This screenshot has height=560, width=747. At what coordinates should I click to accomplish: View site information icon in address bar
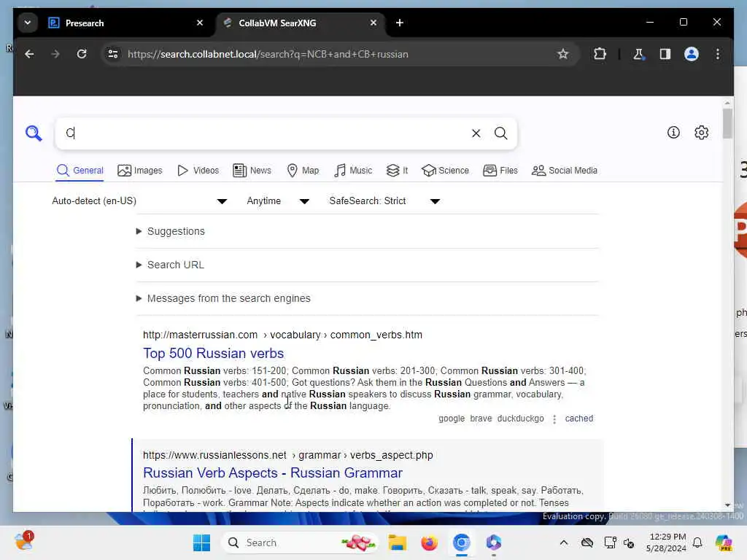[113, 54]
